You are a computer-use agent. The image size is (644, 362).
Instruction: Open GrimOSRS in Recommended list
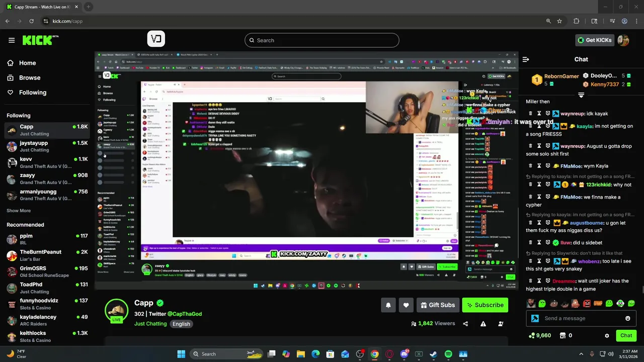point(47,271)
